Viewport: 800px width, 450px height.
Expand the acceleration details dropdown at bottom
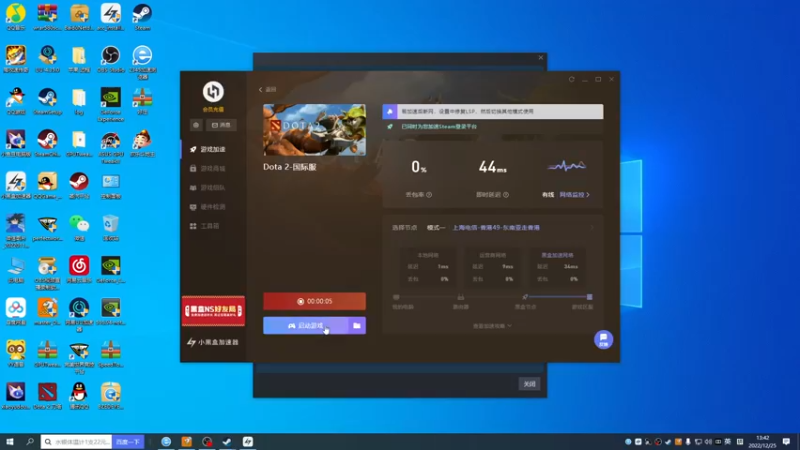click(x=492, y=326)
